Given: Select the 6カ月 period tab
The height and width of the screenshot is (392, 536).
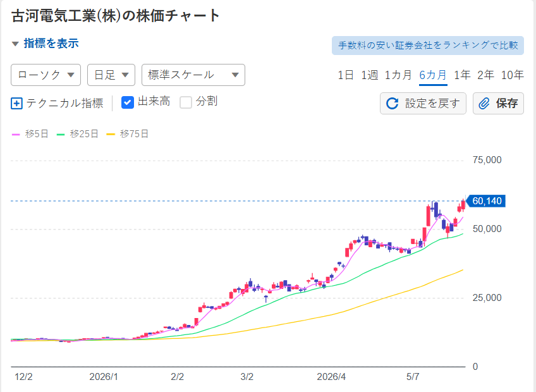Looking at the screenshot, I should pyautogui.click(x=433, y=75).
